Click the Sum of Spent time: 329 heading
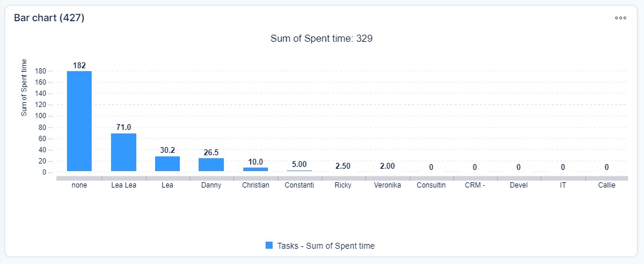This screenshot has width=644, height=264. click(x=321, y=39)
